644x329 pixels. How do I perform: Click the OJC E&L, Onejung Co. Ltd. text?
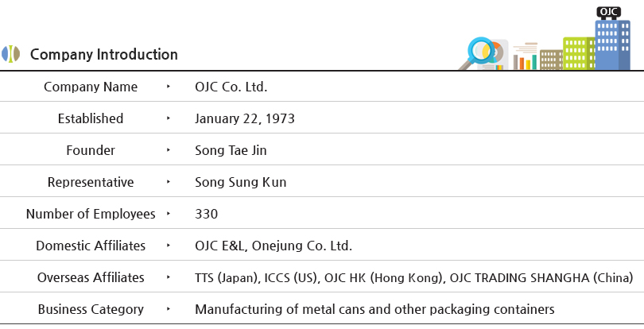[x=274, y=246]
